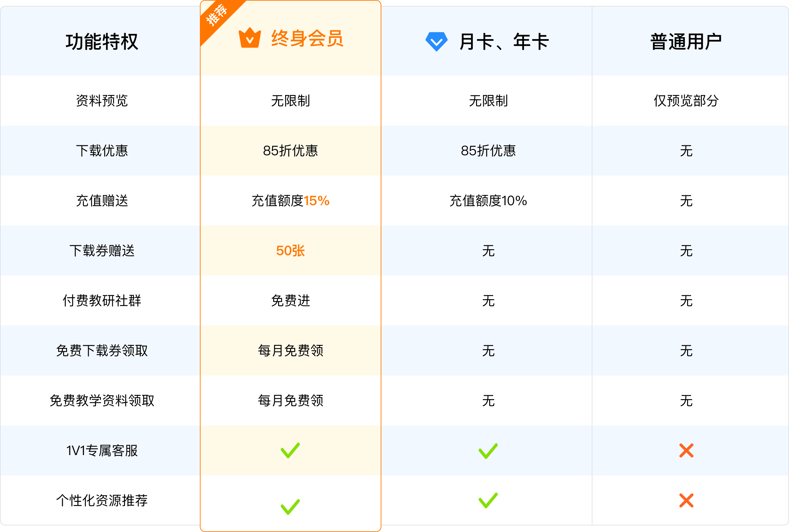This screenshot has height=532, width=789.
Task: Click the 充值额度10% cell
Action: point(488,201)
